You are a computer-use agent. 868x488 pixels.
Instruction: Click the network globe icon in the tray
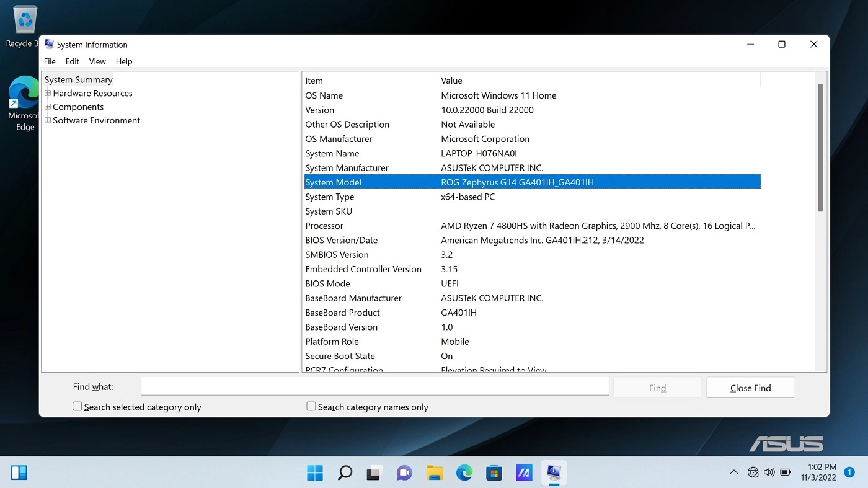(x=753, y=472)
